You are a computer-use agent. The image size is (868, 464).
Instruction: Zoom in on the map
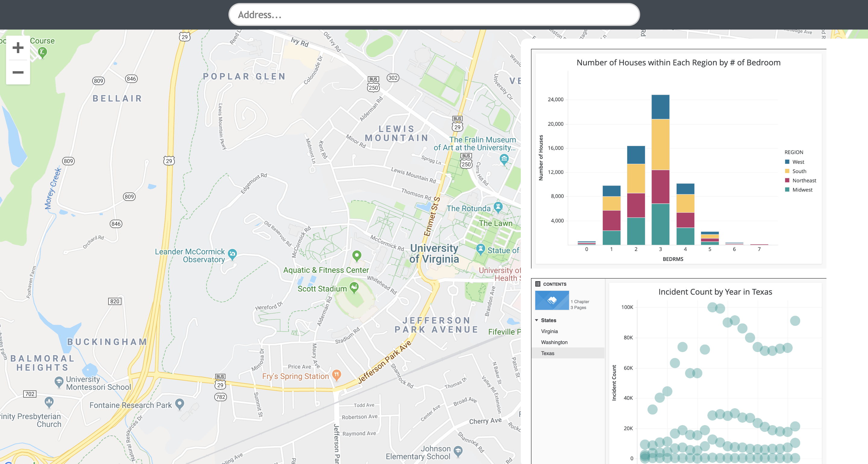(x=18, y=48)
